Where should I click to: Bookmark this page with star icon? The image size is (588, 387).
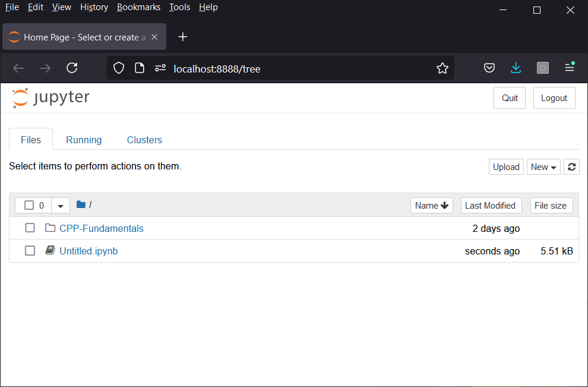tap(442, 68)
